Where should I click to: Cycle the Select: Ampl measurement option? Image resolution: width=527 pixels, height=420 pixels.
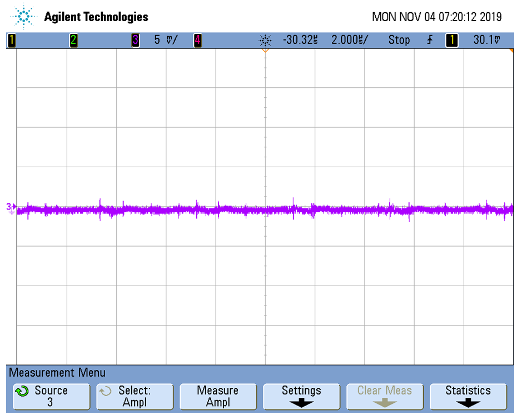pos(135,396)
